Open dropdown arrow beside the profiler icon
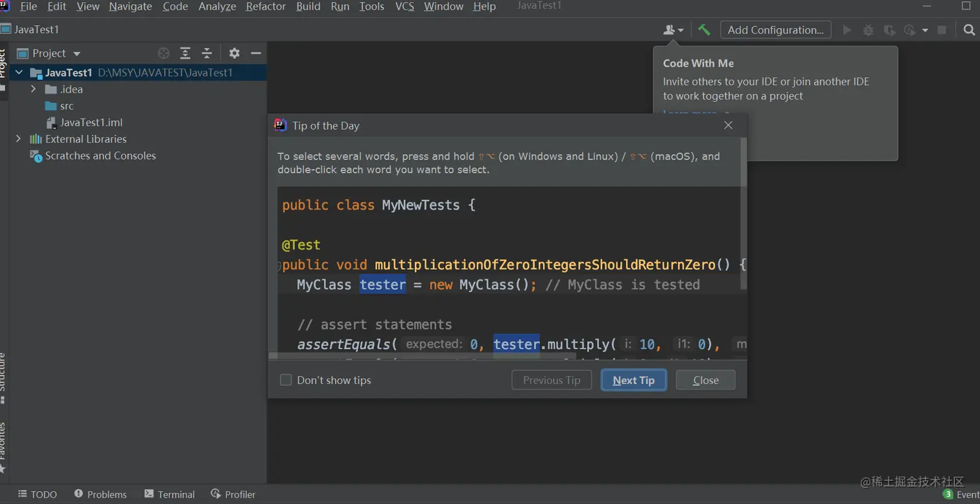 pos(925,30)
